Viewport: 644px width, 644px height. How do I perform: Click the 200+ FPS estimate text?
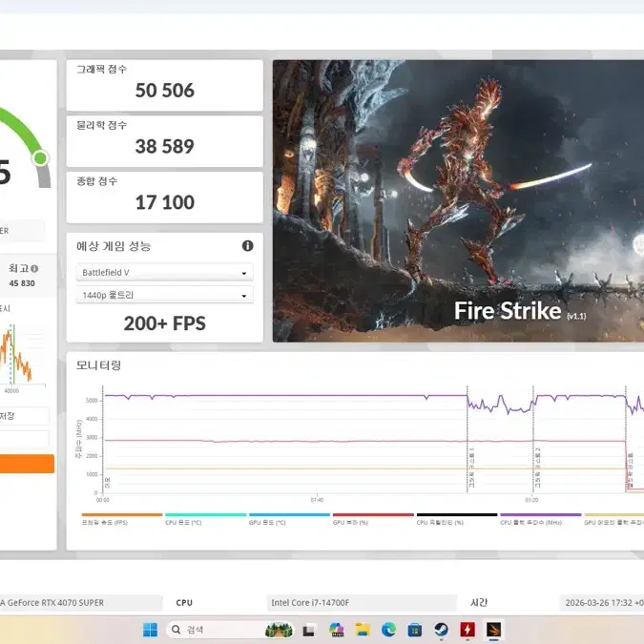point(165,323)
